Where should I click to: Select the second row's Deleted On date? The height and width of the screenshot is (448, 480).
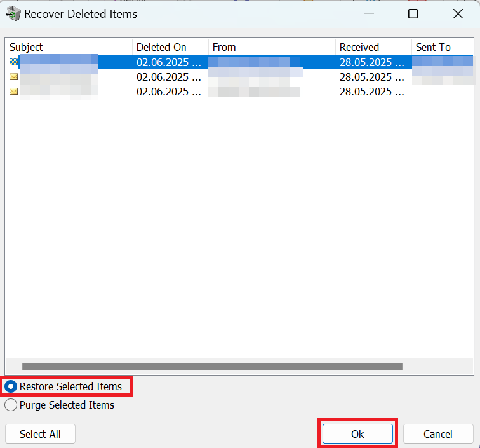[168, 77]
